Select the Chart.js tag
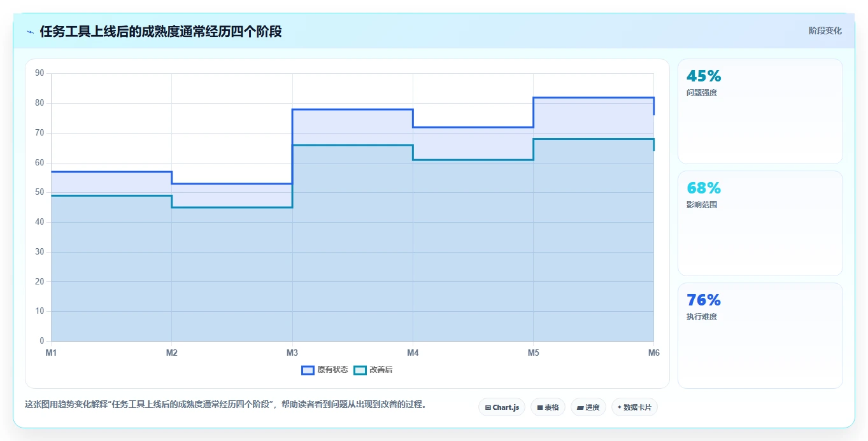 [x=502, y=407]
